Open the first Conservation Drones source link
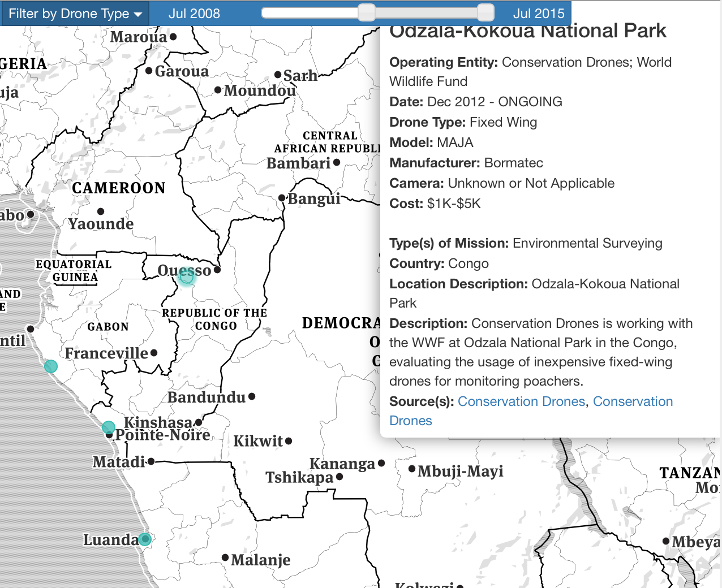 point(521,401)
